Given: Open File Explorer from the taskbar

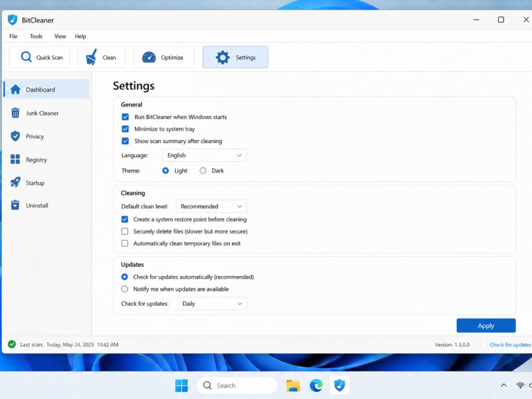Looking at the screenshot, I should coord(293,386).
